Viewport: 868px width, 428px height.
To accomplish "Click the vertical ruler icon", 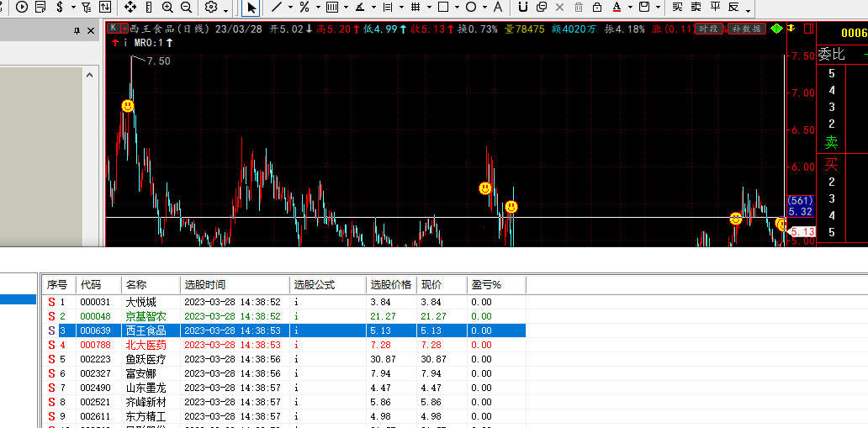I will point(148,8).
